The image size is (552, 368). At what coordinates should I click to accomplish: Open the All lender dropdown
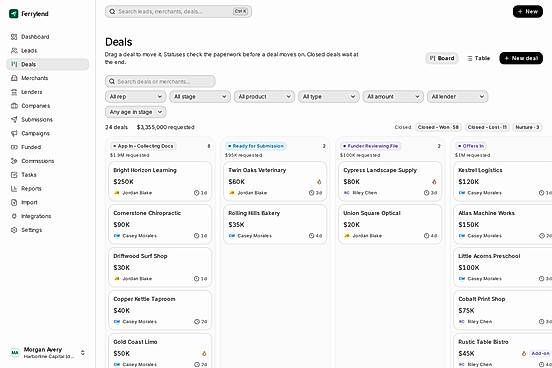tap(457, 96)
